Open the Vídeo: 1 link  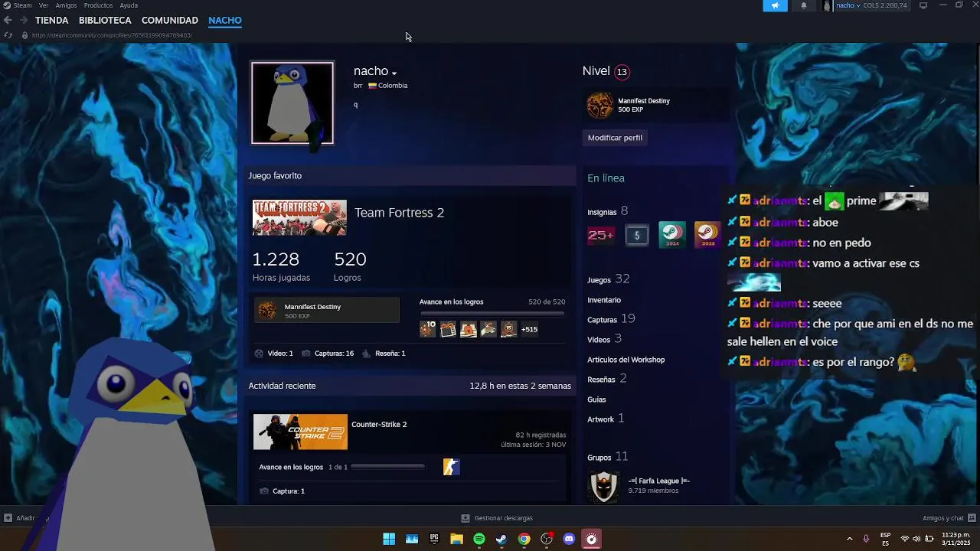tap(273, 354)
